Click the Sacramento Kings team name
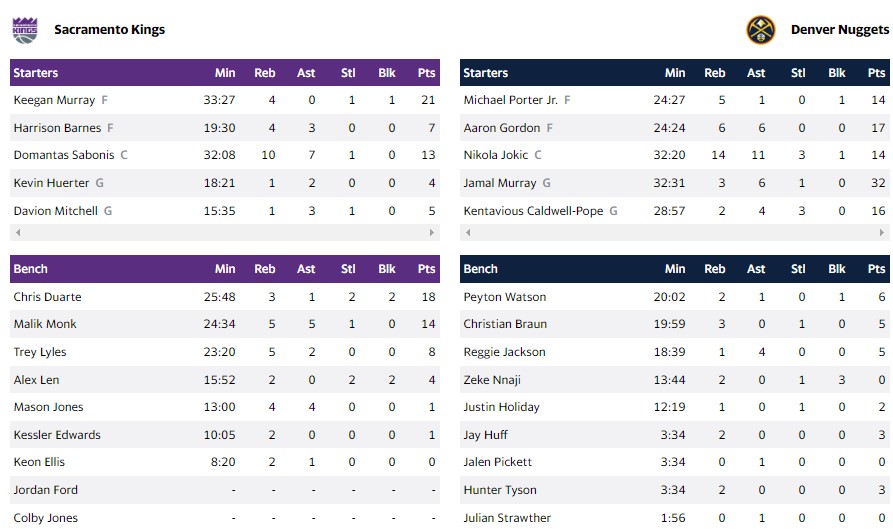893x529 pixels. (109, 30)
